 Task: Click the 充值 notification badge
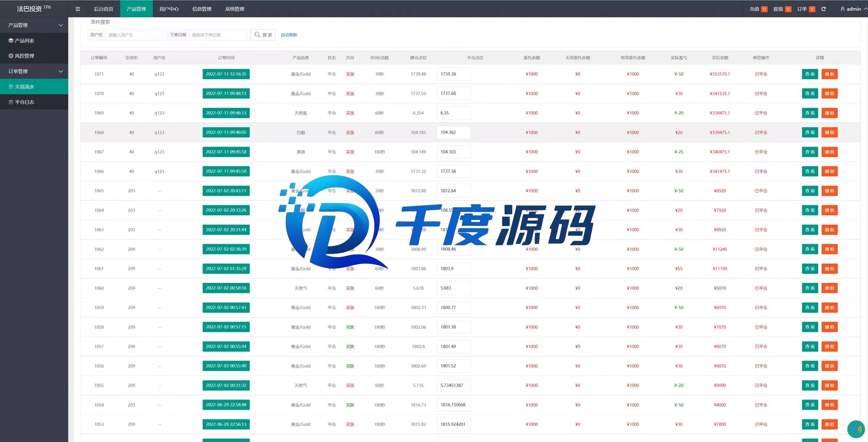764,9
